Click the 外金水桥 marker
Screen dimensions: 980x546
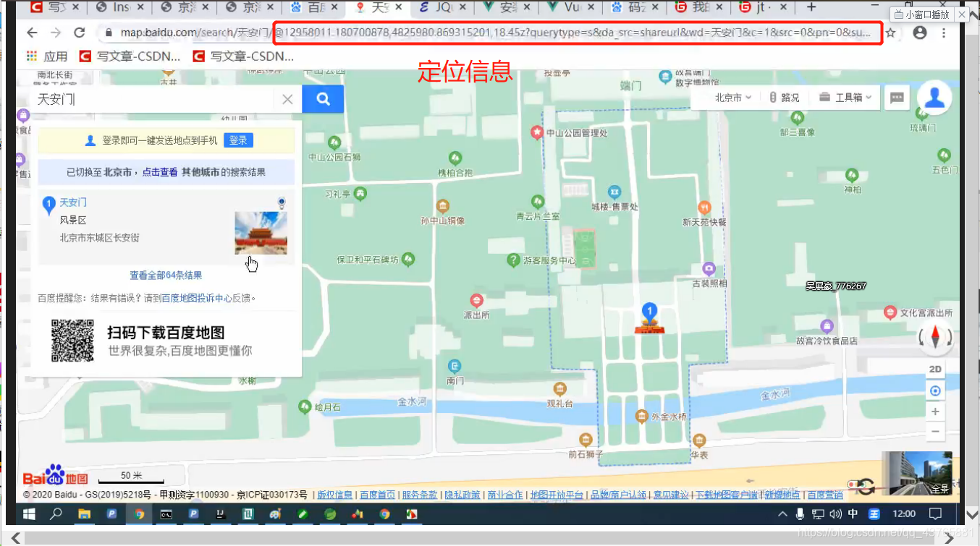pyautogui.click(x=642, y=417)
